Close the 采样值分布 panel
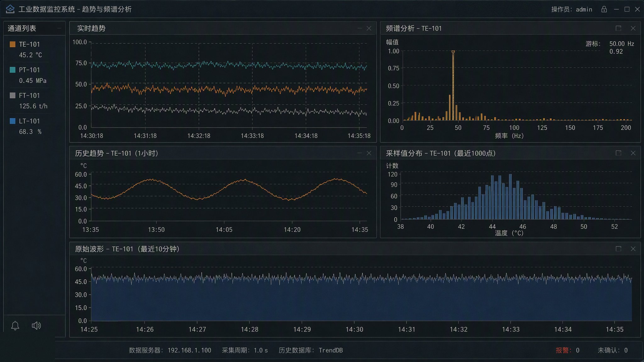Viewport: 644px width, 362px height. 633,153
